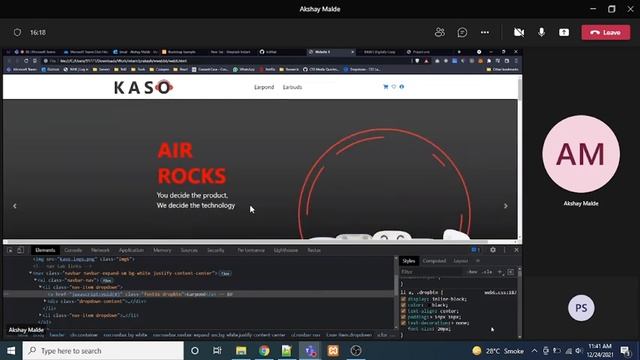Expand the second li nav-item dropdown node
This screenshot has height=360, width=640.
click(40, 315)
